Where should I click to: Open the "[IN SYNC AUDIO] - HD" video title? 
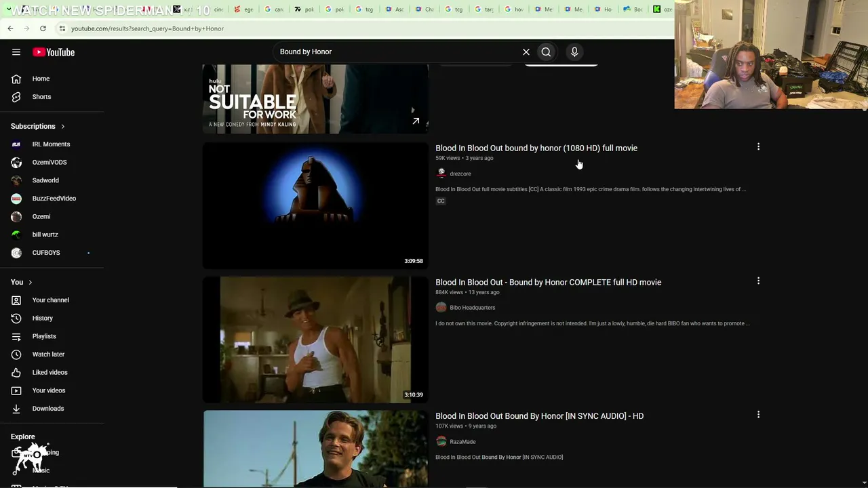pyautogui.click(x=539, y=416)
